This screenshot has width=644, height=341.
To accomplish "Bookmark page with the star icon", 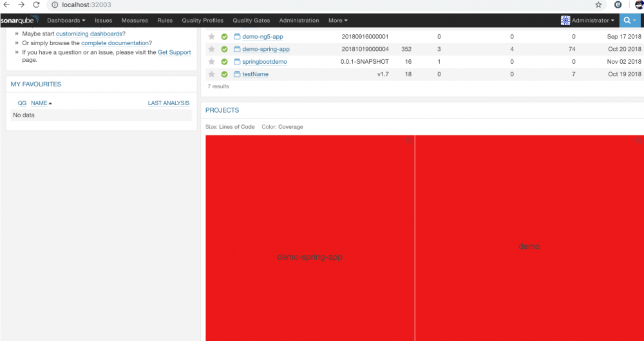I will (598, 5).
